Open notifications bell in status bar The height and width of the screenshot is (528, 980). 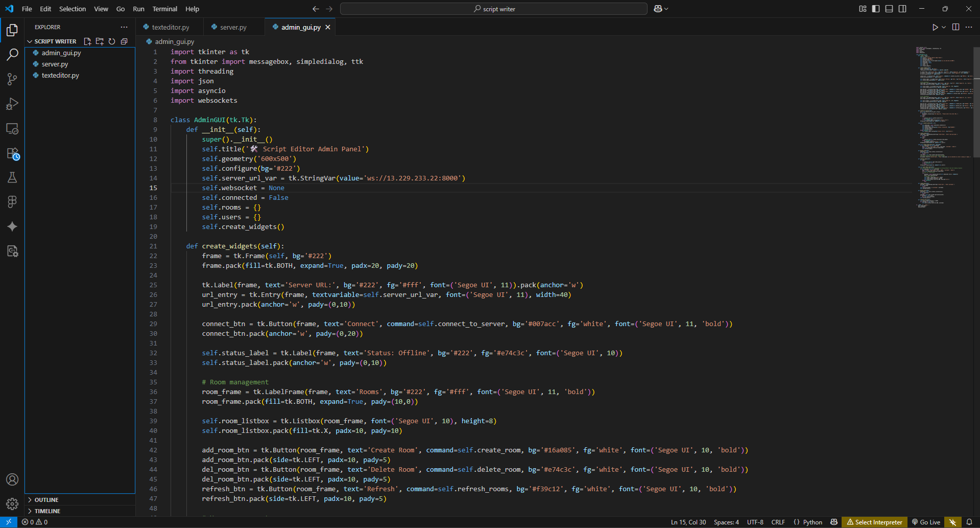coord(969,522)
